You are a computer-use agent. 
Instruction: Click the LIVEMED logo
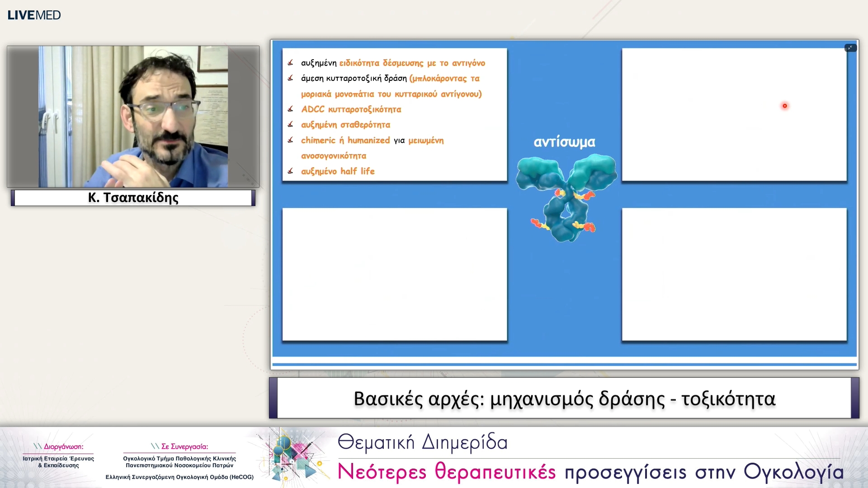34,15
